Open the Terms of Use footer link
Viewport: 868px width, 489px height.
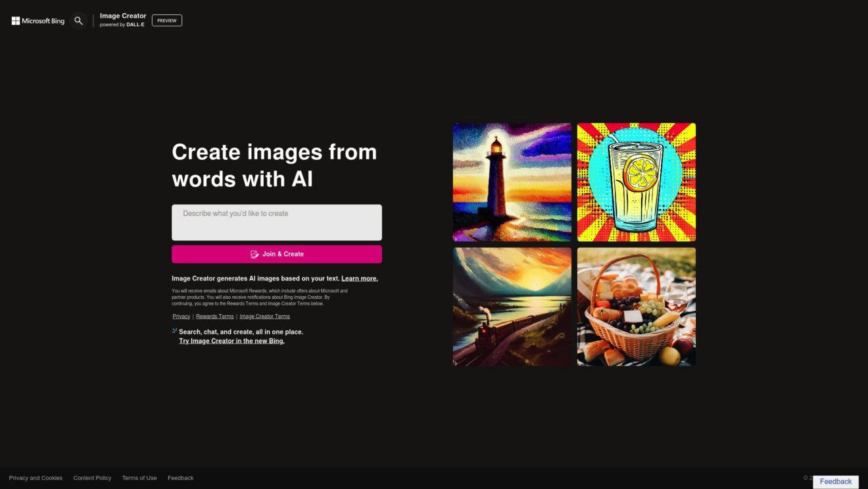click(139, 478)
